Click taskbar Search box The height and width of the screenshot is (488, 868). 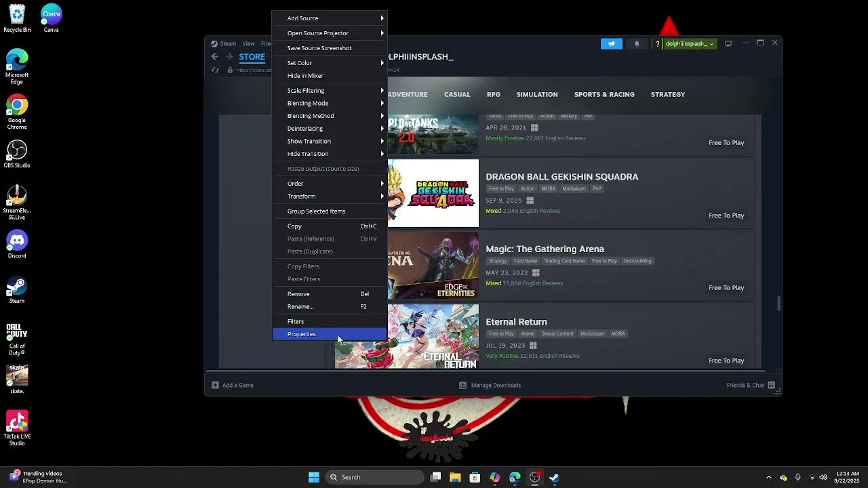374,477
